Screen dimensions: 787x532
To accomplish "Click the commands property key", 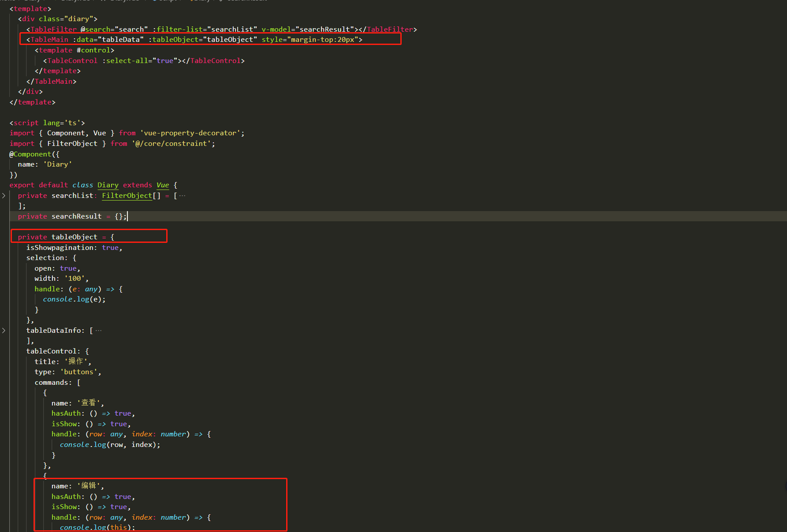I will pyautogui.click(x=52, y=383).
